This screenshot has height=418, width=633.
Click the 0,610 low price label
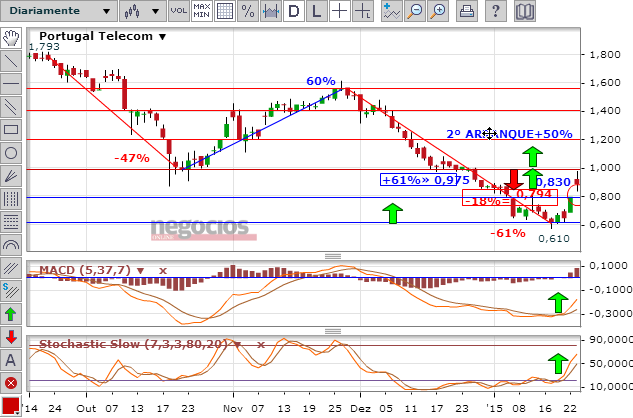point(554,239)
